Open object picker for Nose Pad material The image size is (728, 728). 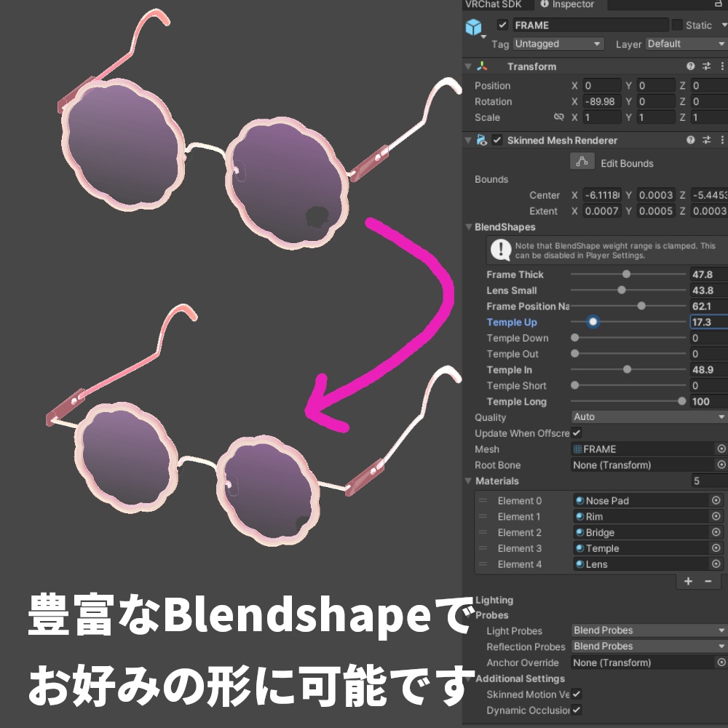pyautogui.click(x=716, y=500)
